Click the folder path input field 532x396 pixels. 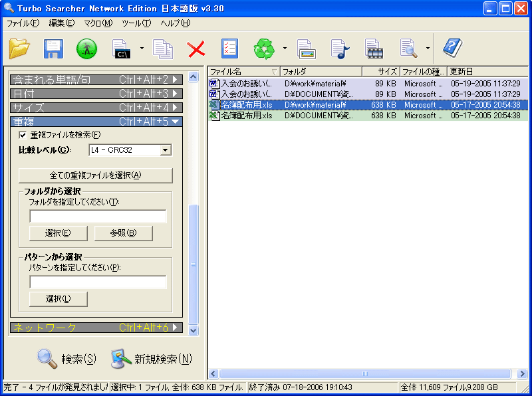click(98, 216)
